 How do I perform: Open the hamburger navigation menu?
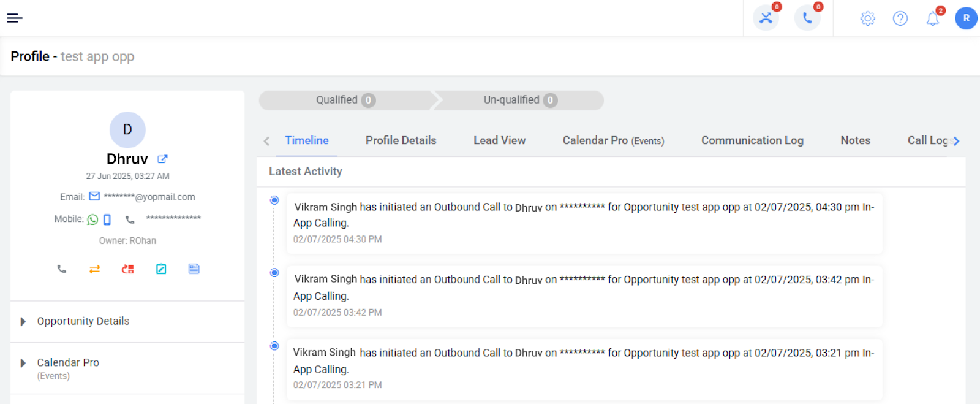(x=15, y=18)
